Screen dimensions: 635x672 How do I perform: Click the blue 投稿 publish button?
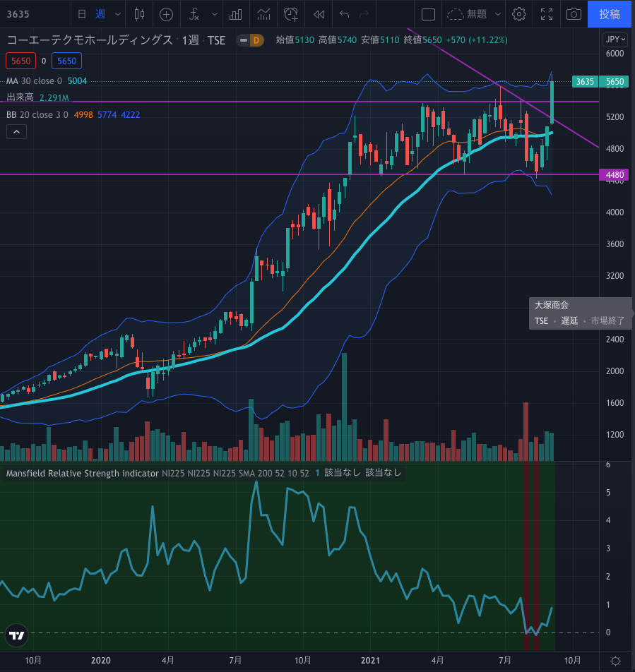pyautogui.click(x=610, y=14)
